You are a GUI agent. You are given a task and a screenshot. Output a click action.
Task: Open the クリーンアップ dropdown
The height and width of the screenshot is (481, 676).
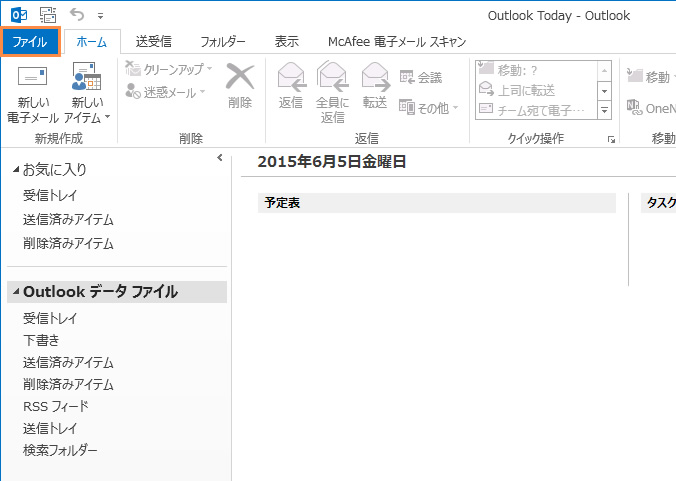click(169, 69)
